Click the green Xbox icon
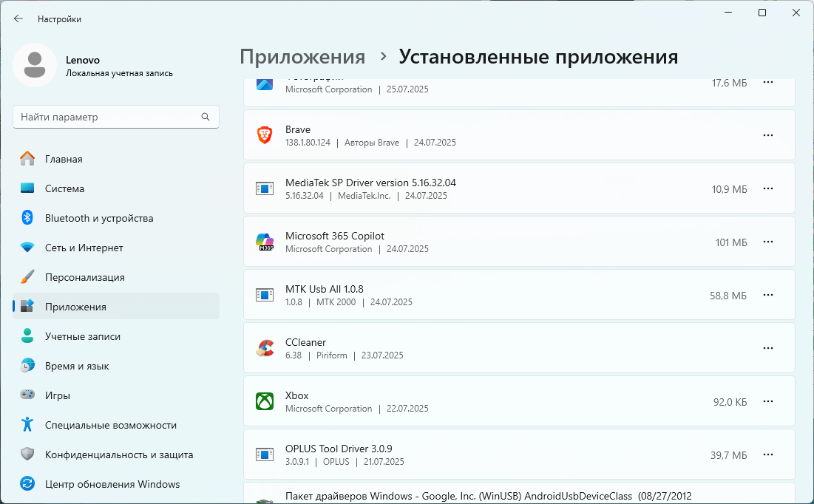 click(x=265, y=401)
